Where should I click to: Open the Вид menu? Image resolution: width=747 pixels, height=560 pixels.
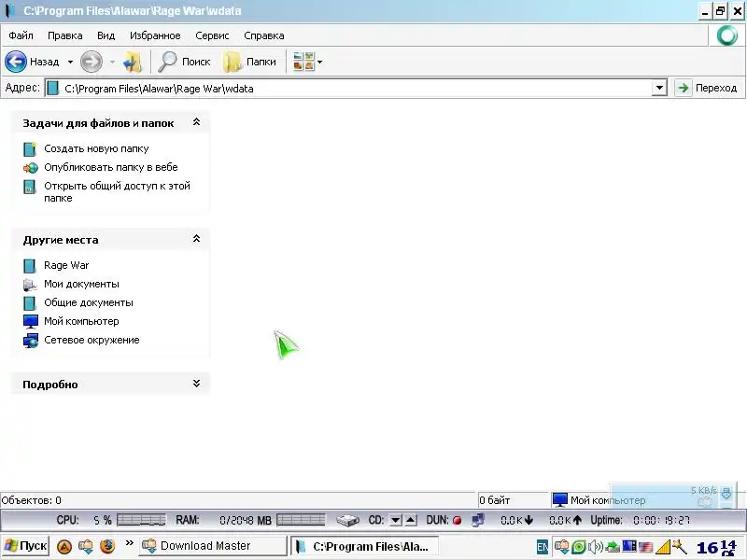pos(106,35)
